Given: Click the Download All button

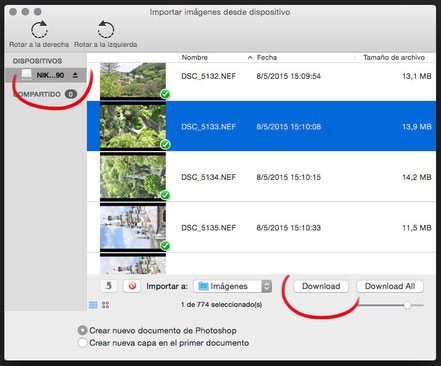Looking at the screenshot, I should click(x=390, y=286).
